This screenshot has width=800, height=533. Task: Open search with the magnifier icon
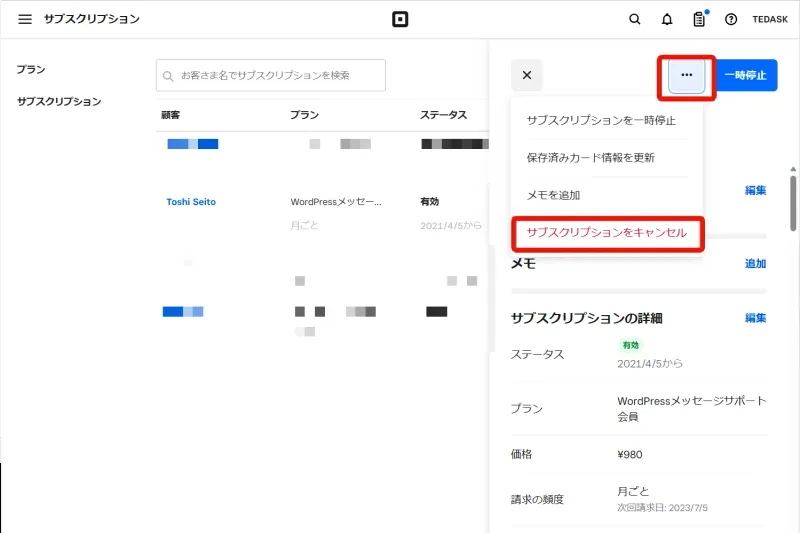pyautogui.click(x=635, y=19)
